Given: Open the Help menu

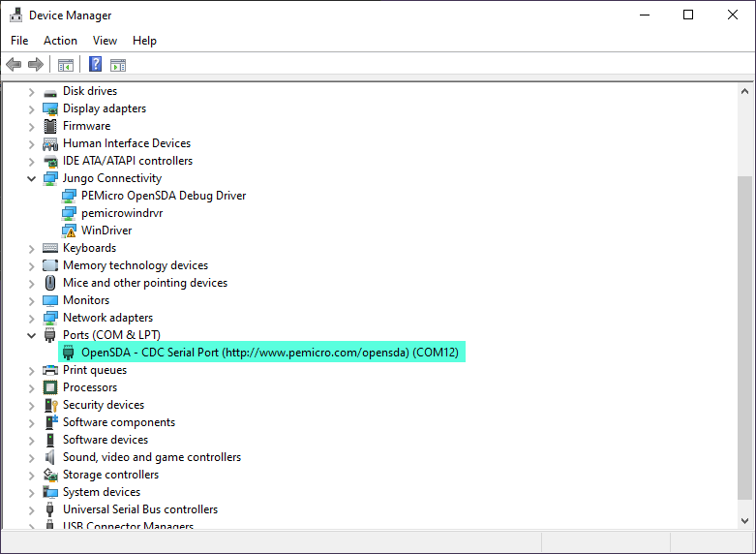Looking at the screenshot, I should pyautogui.click(x=144, y=41).
